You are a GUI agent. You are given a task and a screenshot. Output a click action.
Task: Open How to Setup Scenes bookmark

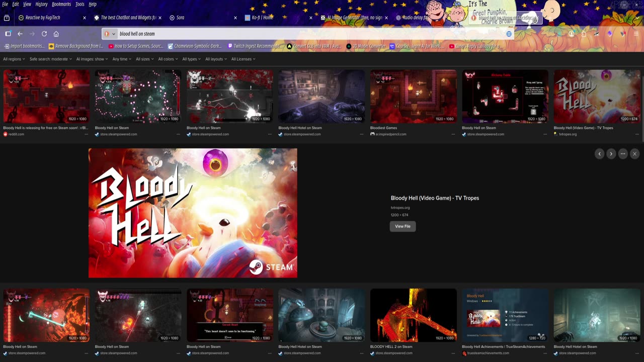pos(136,46)
